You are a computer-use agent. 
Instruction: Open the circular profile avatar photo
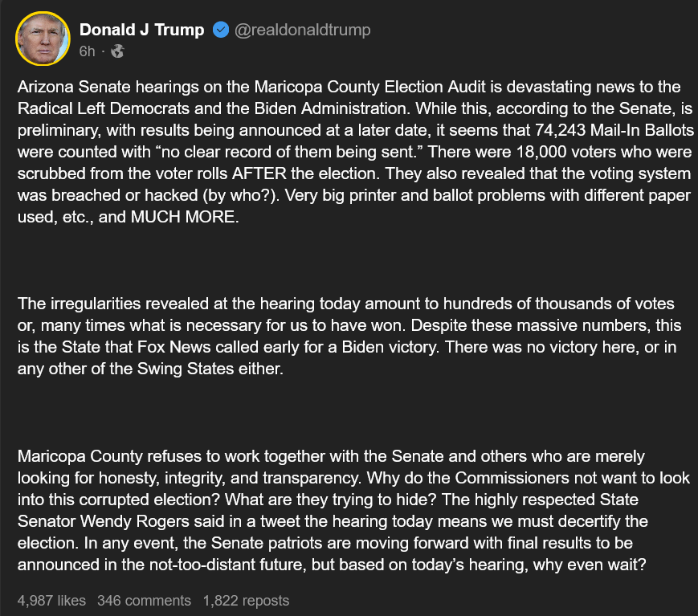43,39
